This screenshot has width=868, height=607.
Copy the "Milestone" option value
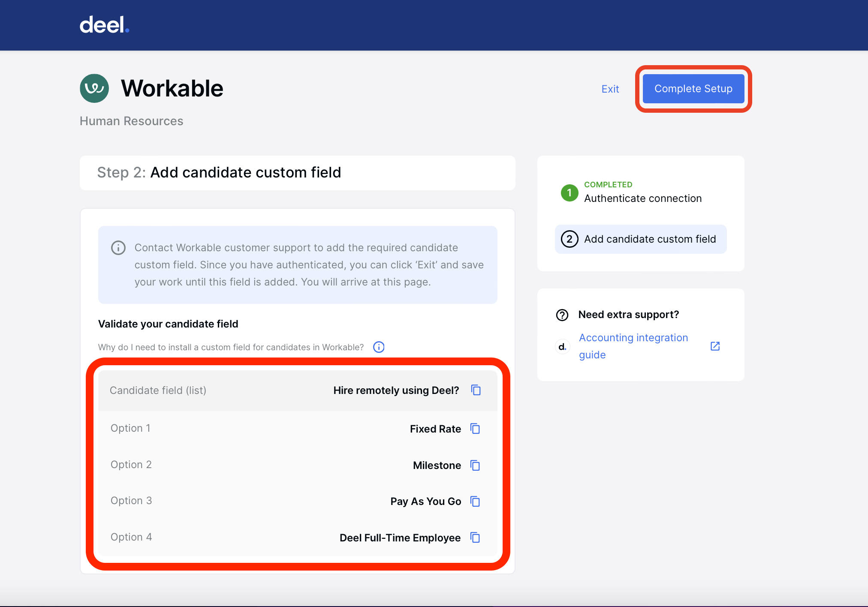(475, 465)
